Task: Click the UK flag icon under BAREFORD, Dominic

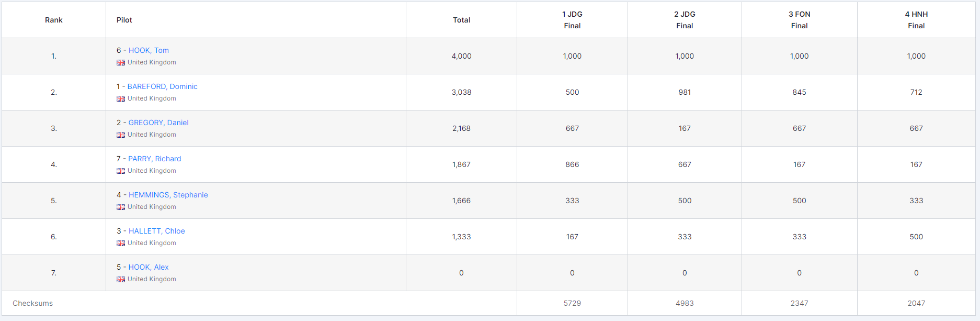Action: point(121,99)
